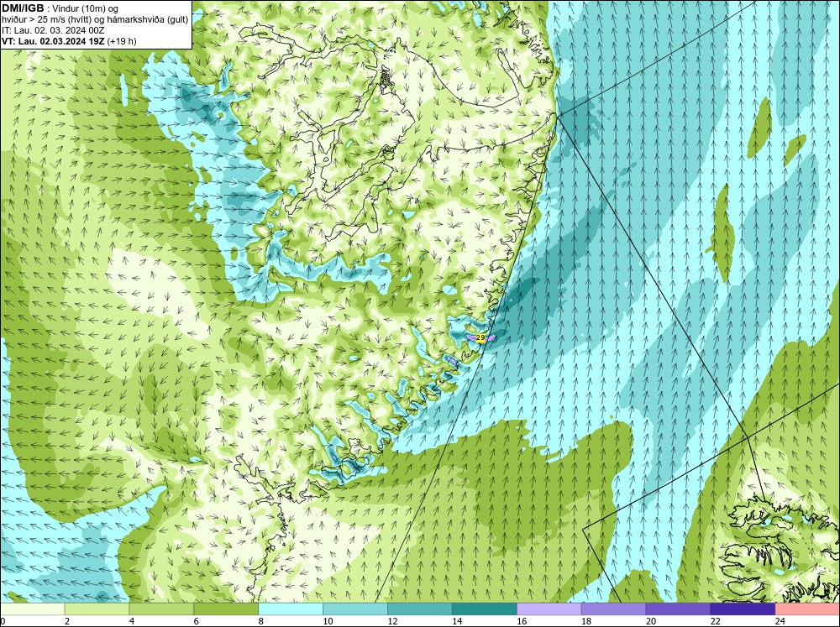Click the legend tick label '2'
The image size is (840, 627).
[67, 621]
